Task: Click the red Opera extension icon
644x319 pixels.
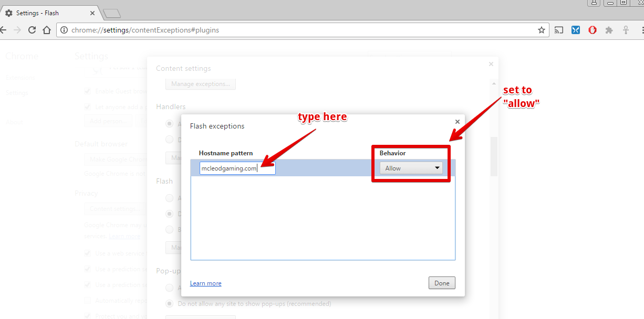Action: (x=592, y=30)
